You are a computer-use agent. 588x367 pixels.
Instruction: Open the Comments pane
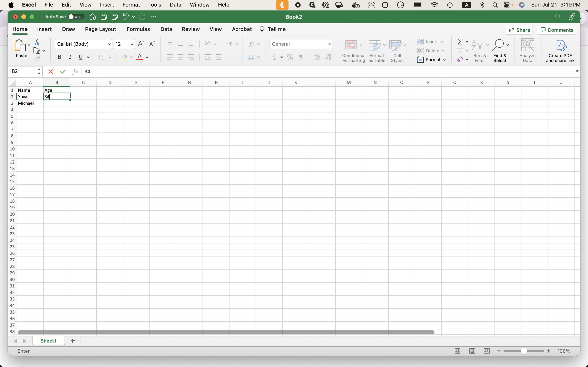pos(556,30)
